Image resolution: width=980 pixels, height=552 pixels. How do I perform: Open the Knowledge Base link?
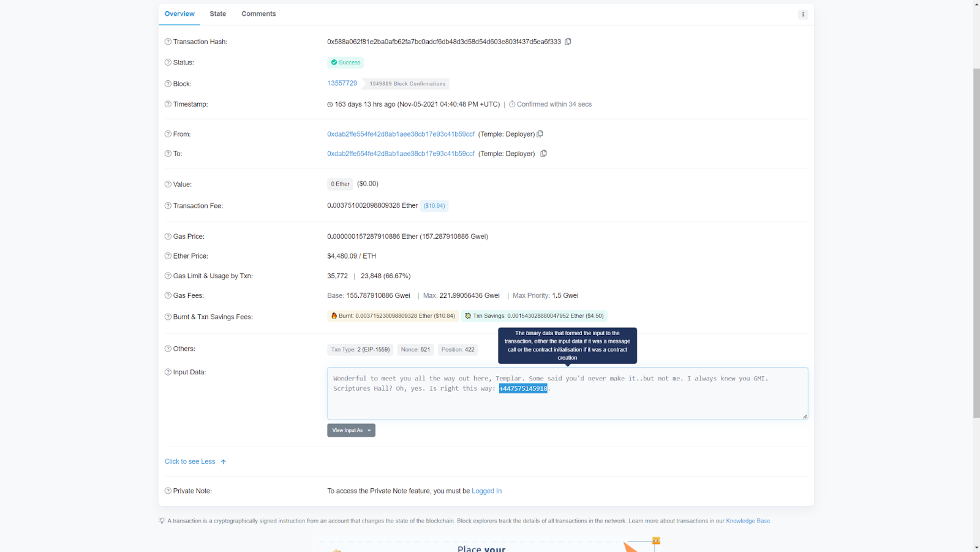coord(748,521)
